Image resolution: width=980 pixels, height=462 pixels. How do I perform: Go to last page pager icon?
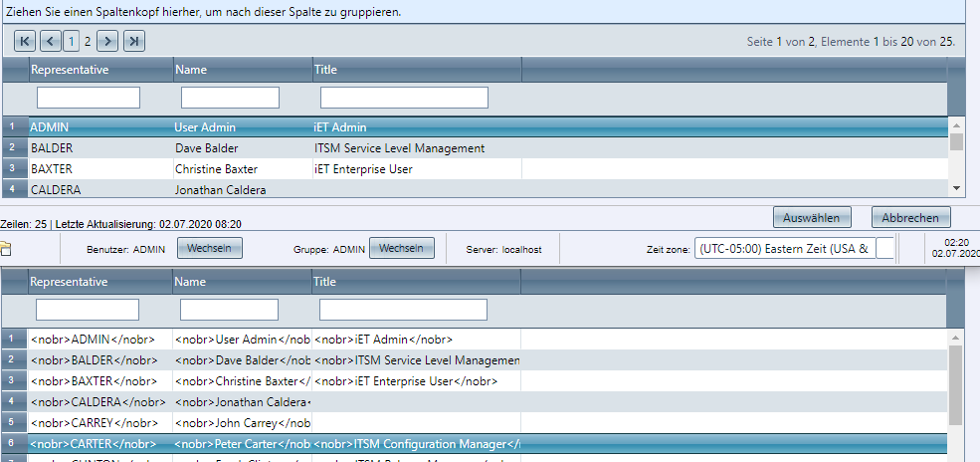pyautogui.click(x=134, y=41)
